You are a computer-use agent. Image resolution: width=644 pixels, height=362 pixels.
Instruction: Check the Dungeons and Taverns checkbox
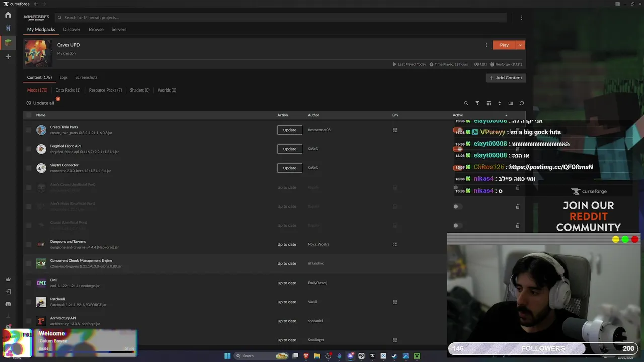coord(29,244)
